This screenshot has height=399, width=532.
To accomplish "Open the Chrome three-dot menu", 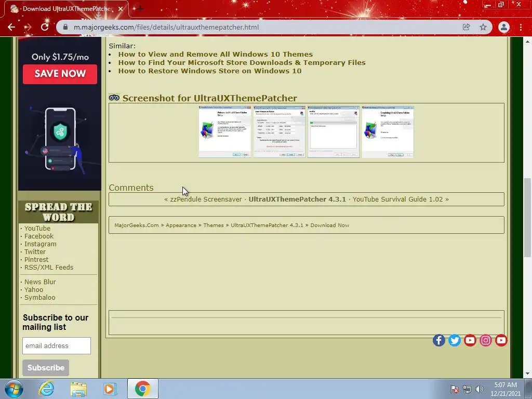I will pos(521,27).
